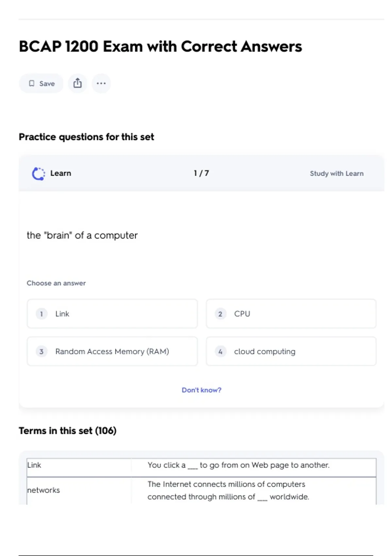Select the "Link" term in the terms table
The image size is (392, 556).
(x=34, y=465)
